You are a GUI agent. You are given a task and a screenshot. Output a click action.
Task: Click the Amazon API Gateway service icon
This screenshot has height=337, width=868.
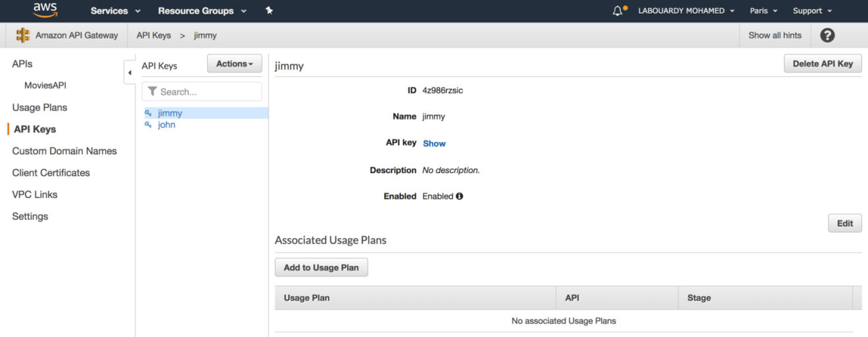pos(23,36)
